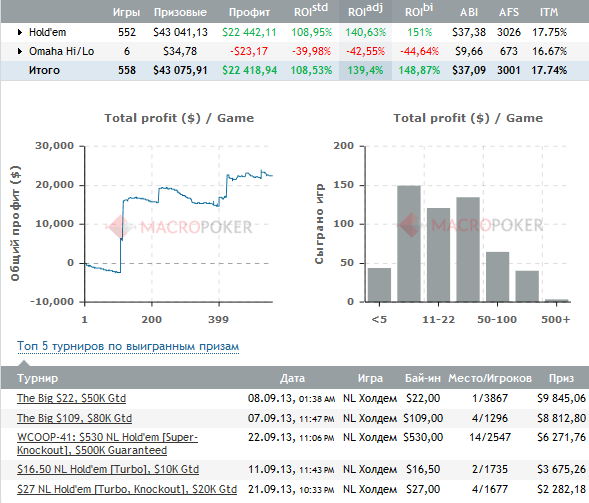Open WCOOP-41 $530 Super-Knockout tournament link
This screenshot has width=589, height=503.
107,444
